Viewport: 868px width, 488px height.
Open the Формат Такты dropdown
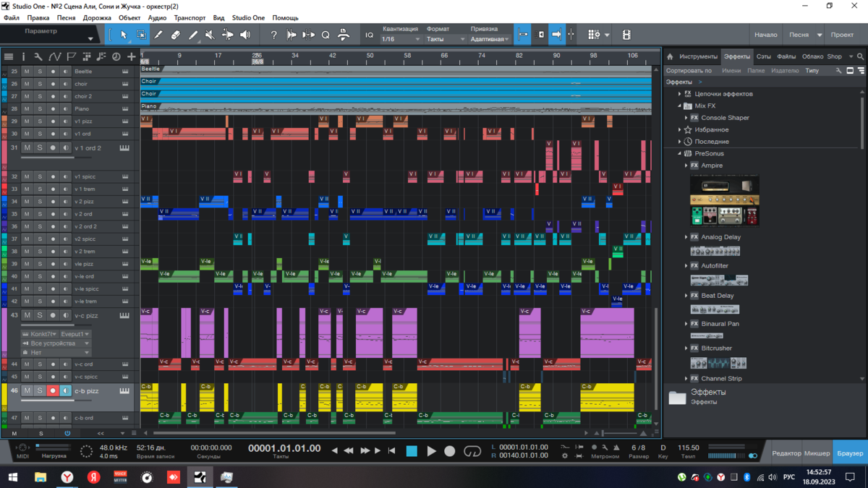click(446, 39)
